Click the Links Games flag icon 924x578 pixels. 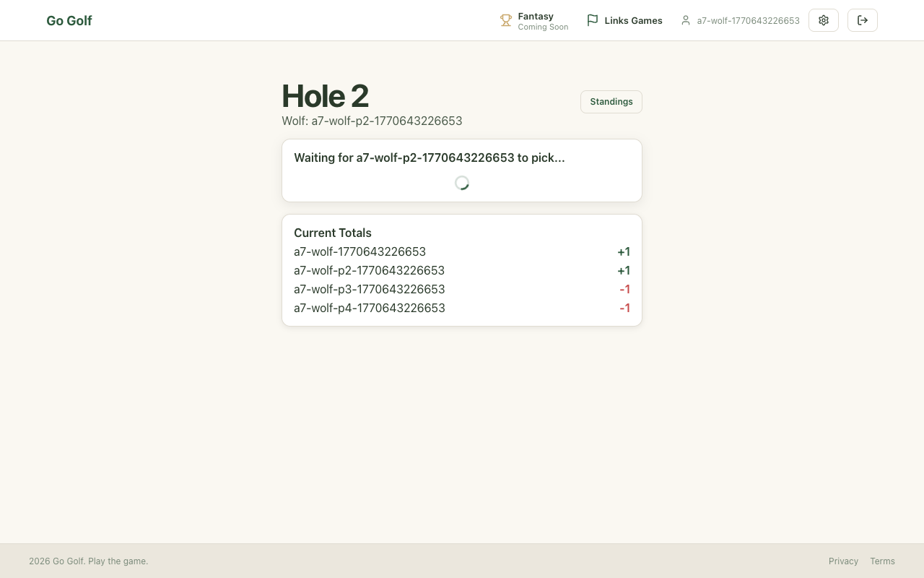593,20
